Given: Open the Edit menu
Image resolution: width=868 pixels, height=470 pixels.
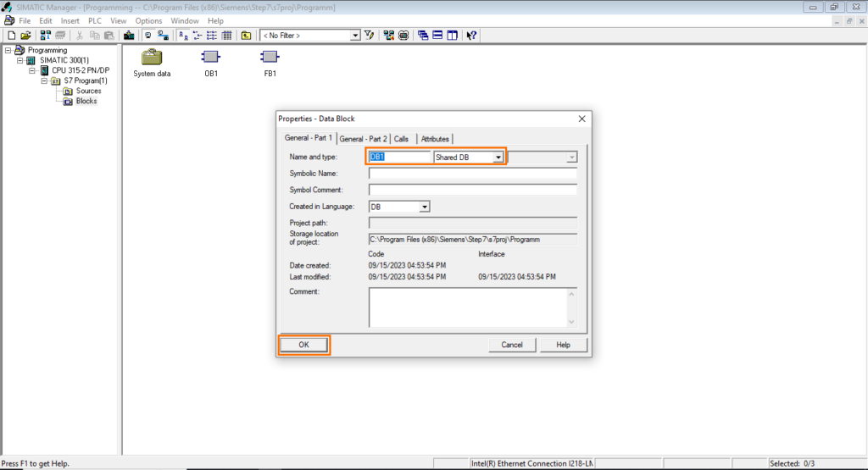Looking at the screenshot, I should click(46, 21).
